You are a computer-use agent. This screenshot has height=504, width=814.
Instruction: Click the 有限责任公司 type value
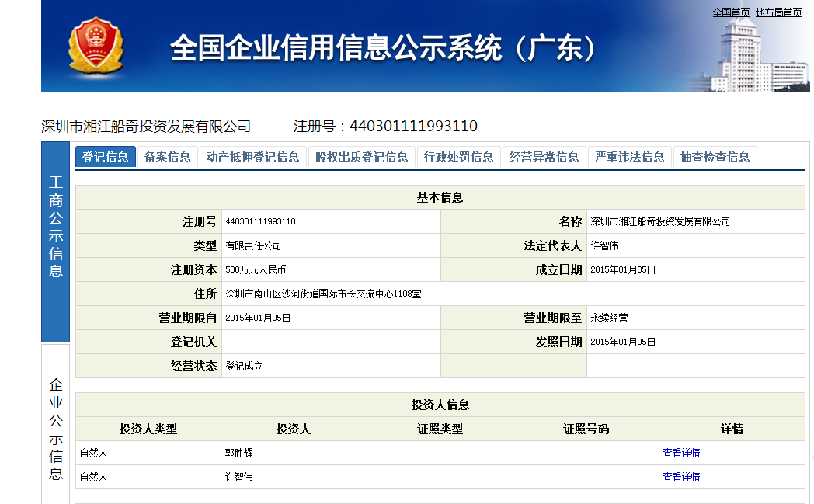click(253, 245)
